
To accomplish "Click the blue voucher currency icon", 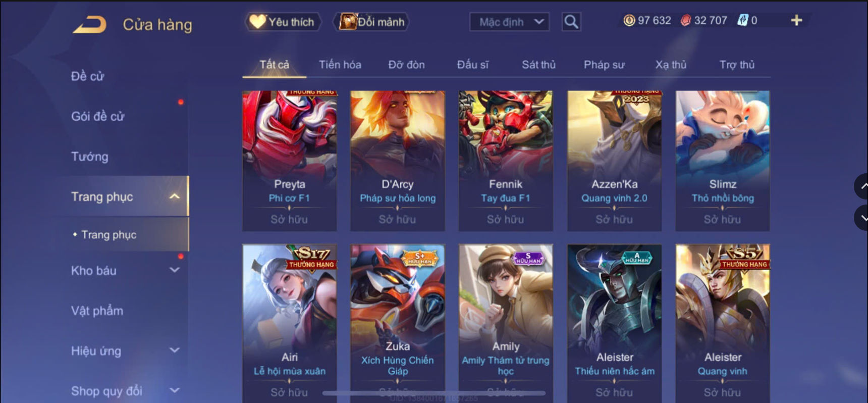I will pyautogui.click(x=742, y=20).
